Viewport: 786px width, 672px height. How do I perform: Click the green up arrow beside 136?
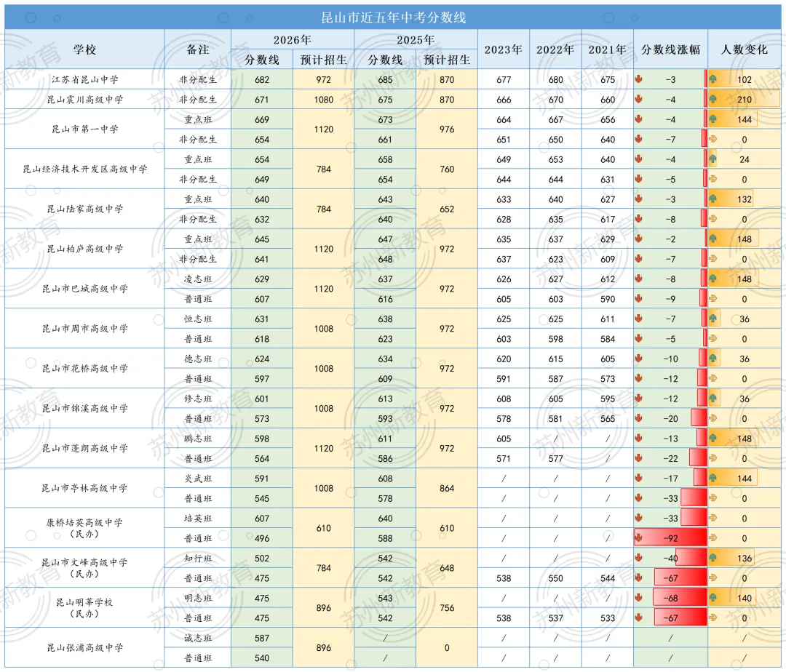pos(712,557)
